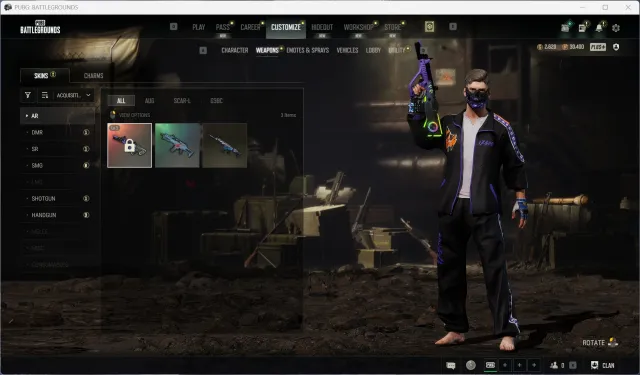640x375 pixels.
Task: Show All AR skins filter tab
Action: click(121, 101)
